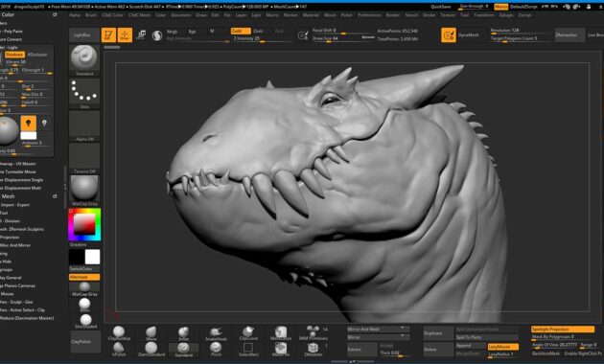Click the Split To Parts button
The width and height of the screenshot is (604, 364).
click(486, 337)
